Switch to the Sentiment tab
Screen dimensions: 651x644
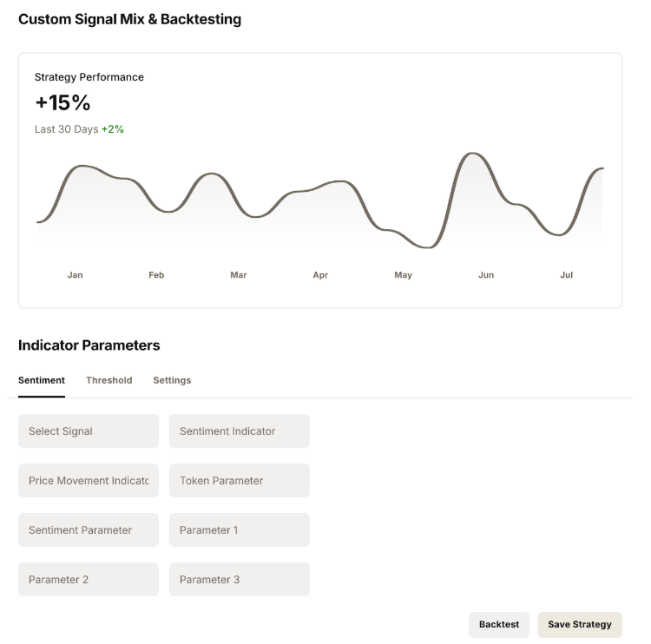pos(42,380)
